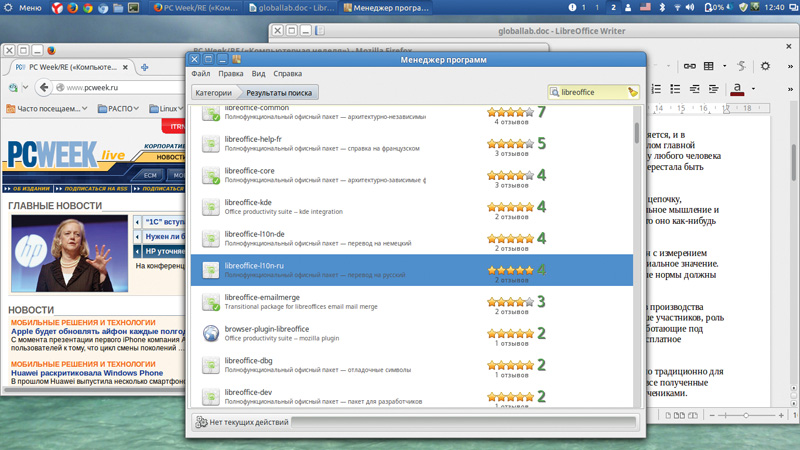Click the US flag keyboard layout indicator
The image size is (800, 450).
(645, 8)
